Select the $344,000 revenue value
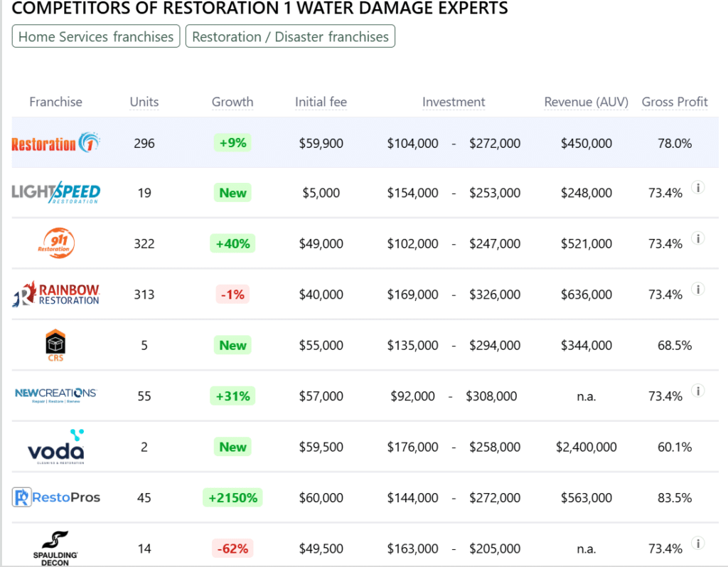Screen dimensions: 728x567 point(587,345)
